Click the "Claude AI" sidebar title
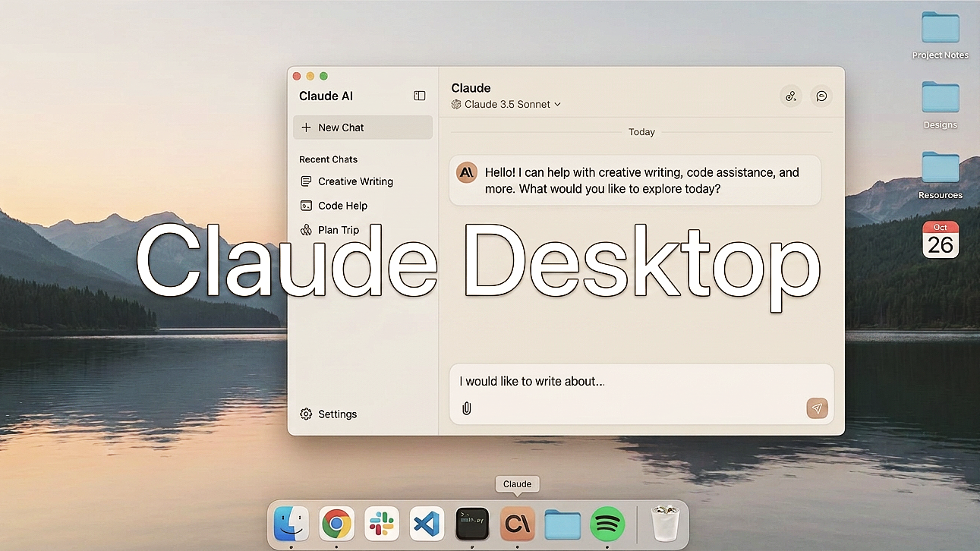The width and height of the screenshot is (980, 551). (x=326, y=96)
